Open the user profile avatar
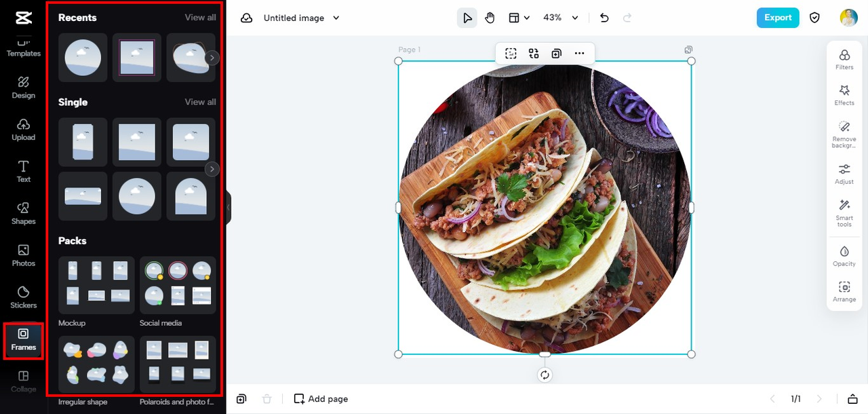Image resolution: width=868 pixels, height=414 pixels. (848, 18)
